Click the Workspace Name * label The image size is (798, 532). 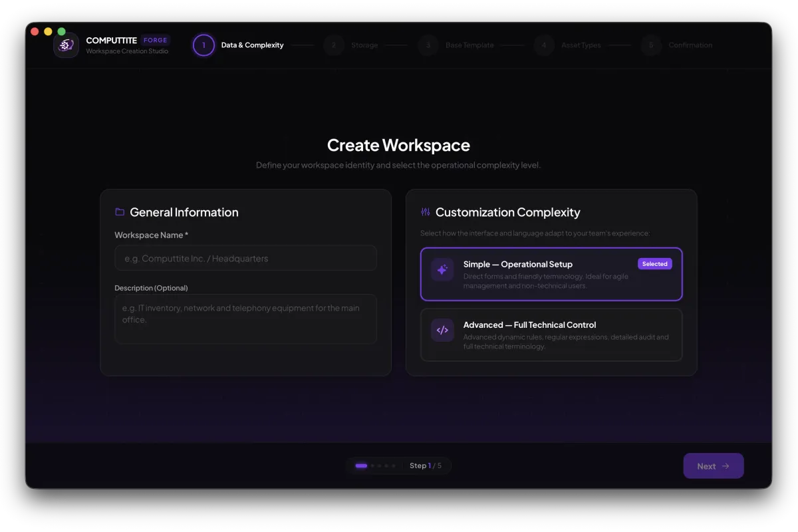152,235
